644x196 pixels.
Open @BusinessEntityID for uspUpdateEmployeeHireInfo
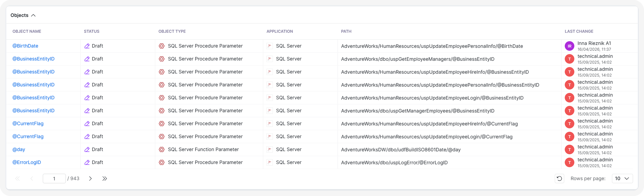click(x=33, y=72)
